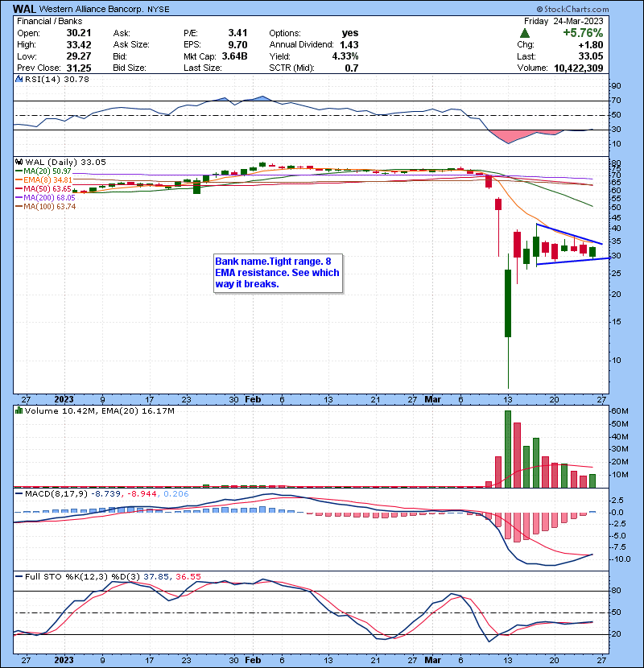Click the WAL (Daily) candlestick legend icon
644x668 pixels.
click(x=19, y=163)
